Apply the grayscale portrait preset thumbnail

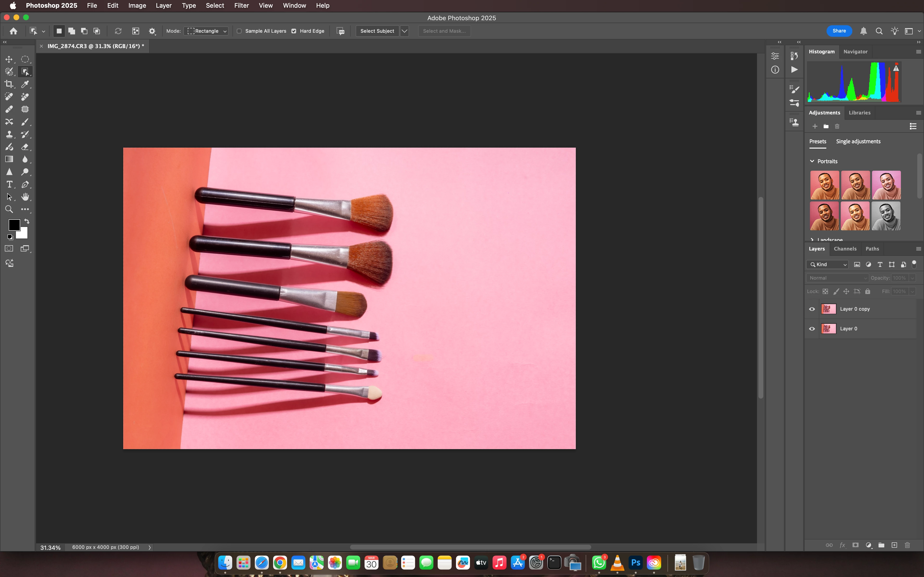tap(886, 216)
